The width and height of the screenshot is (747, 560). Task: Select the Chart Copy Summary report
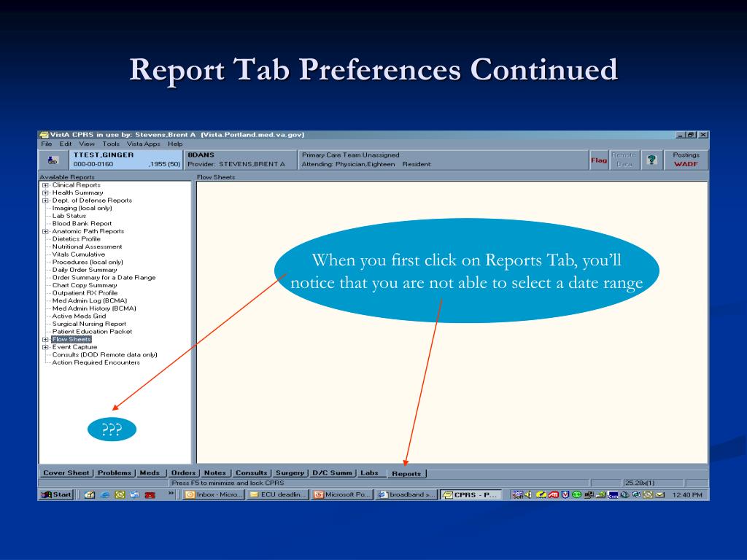pos(85,285)
